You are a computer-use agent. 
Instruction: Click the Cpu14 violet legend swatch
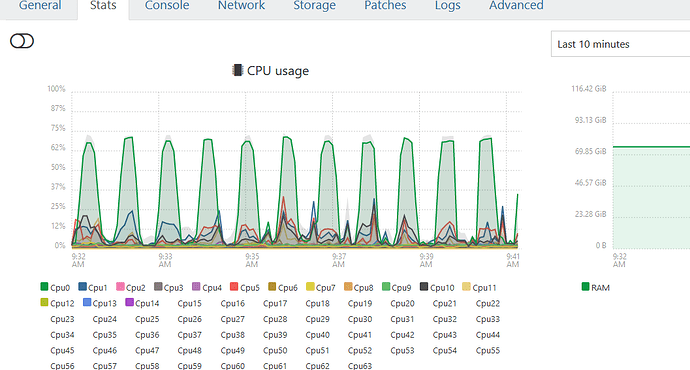coord(129,302)
